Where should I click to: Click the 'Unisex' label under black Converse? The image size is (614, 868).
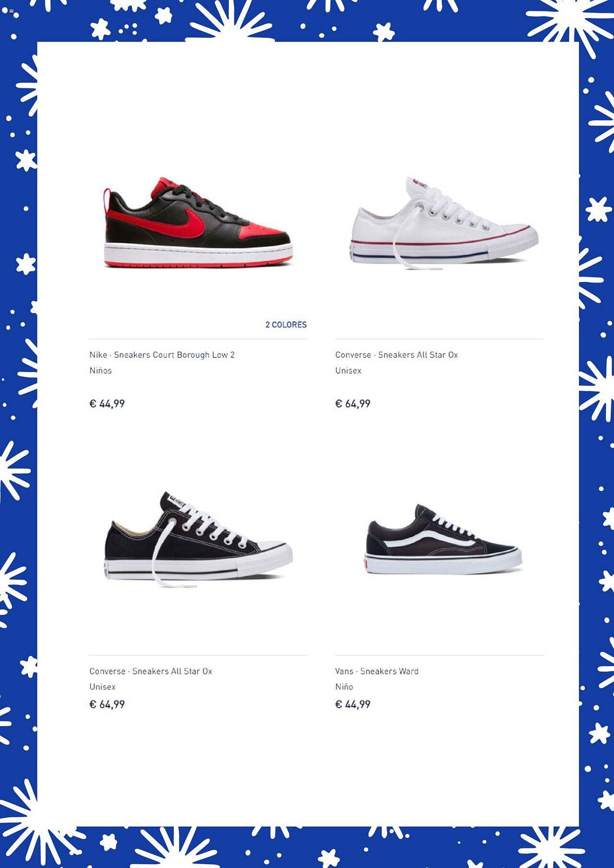click(x=102, y=687)
